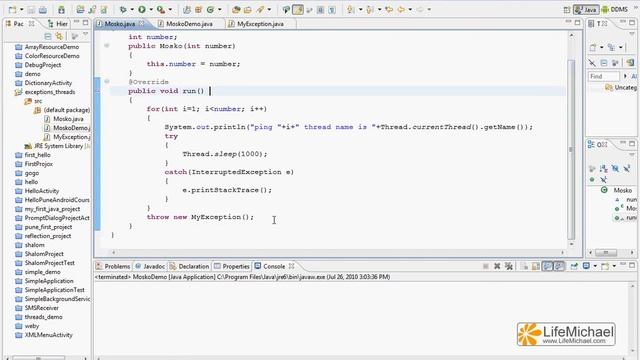Viewport: 640px width, 360px height.
Task: Toggle Show Console When Standard Out Changes
Action: pyautogui.click(x=547, y=266)
